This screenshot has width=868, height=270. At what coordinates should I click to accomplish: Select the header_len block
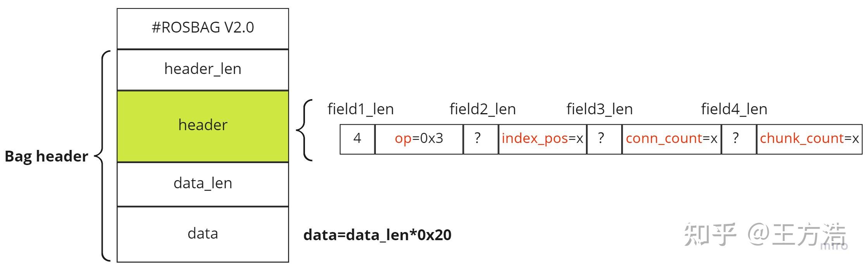(203, 69)
